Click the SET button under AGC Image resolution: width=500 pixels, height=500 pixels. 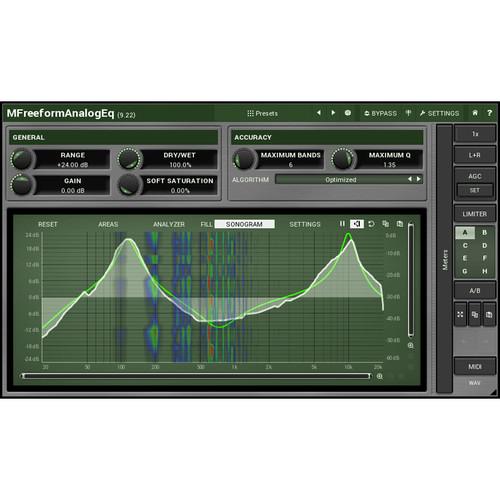pyautogui.click(x=475, y=190)
